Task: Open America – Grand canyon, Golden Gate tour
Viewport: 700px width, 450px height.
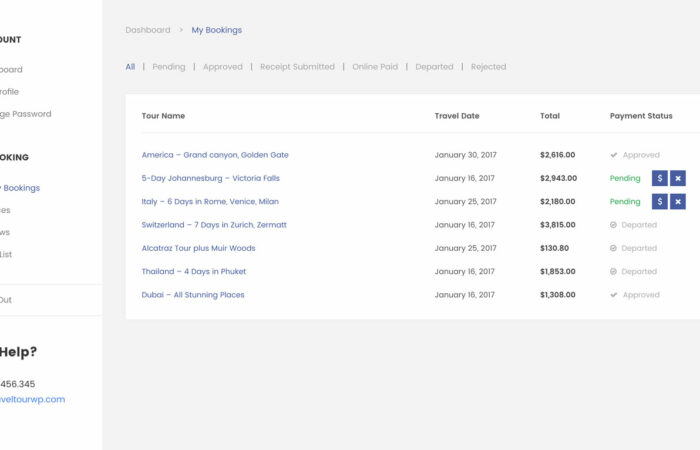Action: point(215,155)
